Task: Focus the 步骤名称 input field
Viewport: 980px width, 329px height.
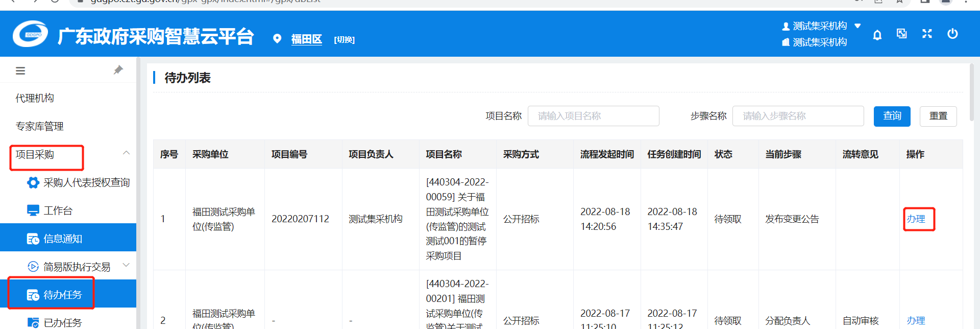Action: tap(797, 116)
